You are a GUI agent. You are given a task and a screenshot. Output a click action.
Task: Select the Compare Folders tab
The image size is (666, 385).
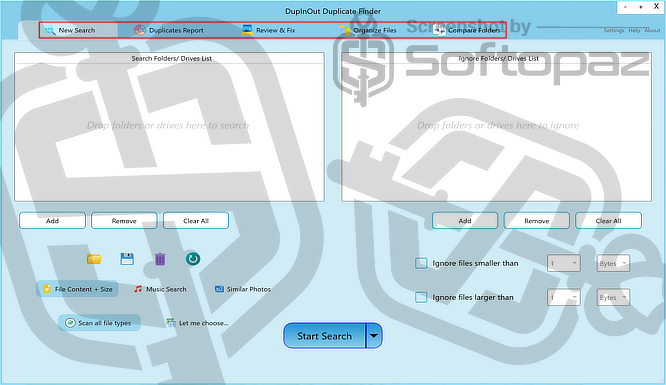pos(467,30)
